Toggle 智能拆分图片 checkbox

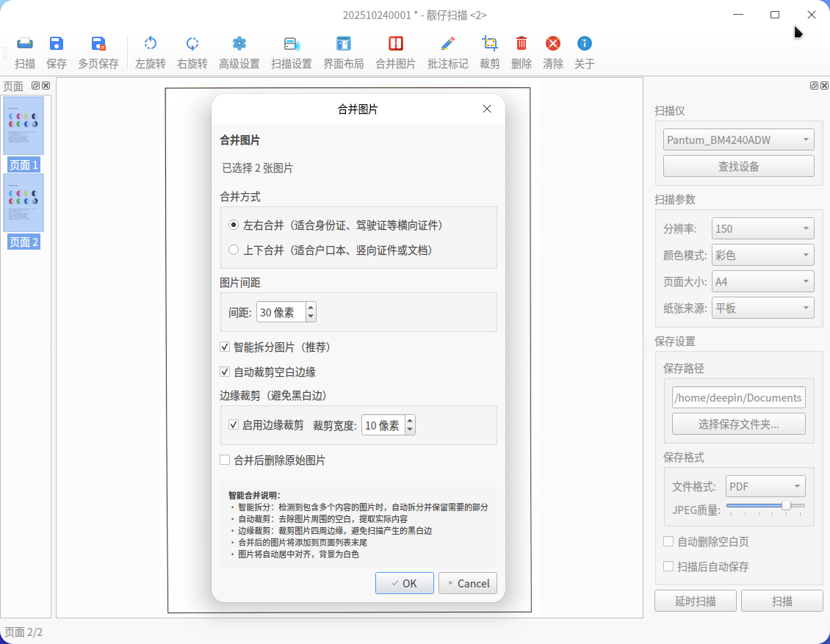click(x=225, y=347)
